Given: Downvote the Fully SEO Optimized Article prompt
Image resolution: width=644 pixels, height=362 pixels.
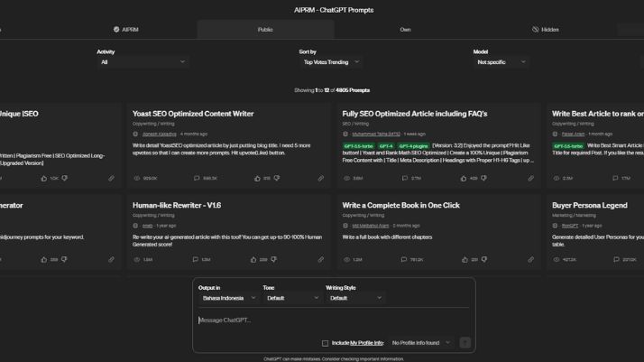Looking at the screenshot, I should [483, 179].
